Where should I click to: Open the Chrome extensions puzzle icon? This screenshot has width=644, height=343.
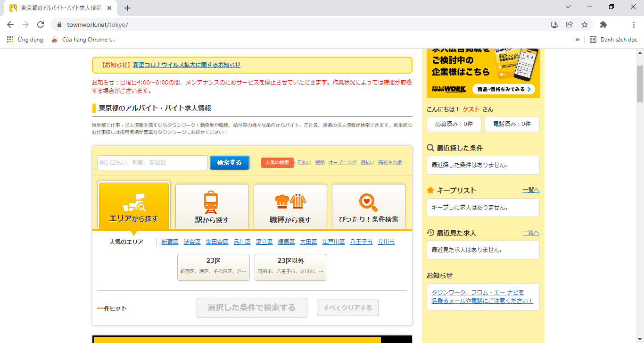pyautogui.click(x=603, y=25)
